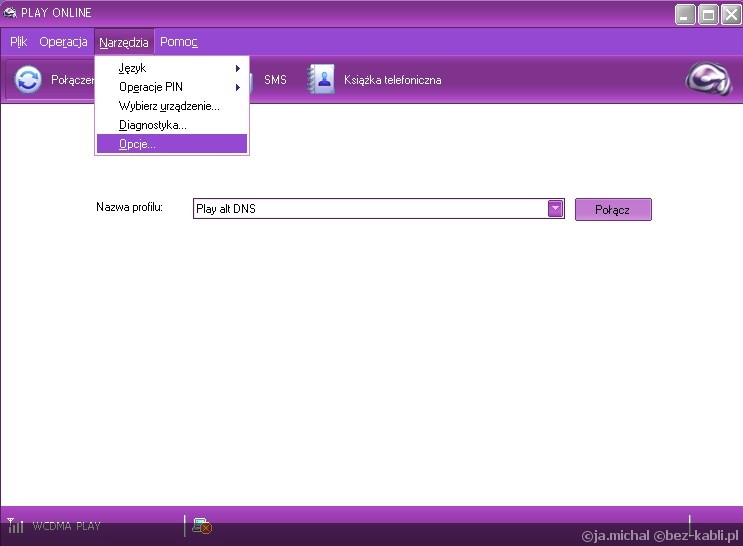The height and width of the screenshot is (546, 743).
Task: Expand the Język submenu
Action: click(172, 68)
